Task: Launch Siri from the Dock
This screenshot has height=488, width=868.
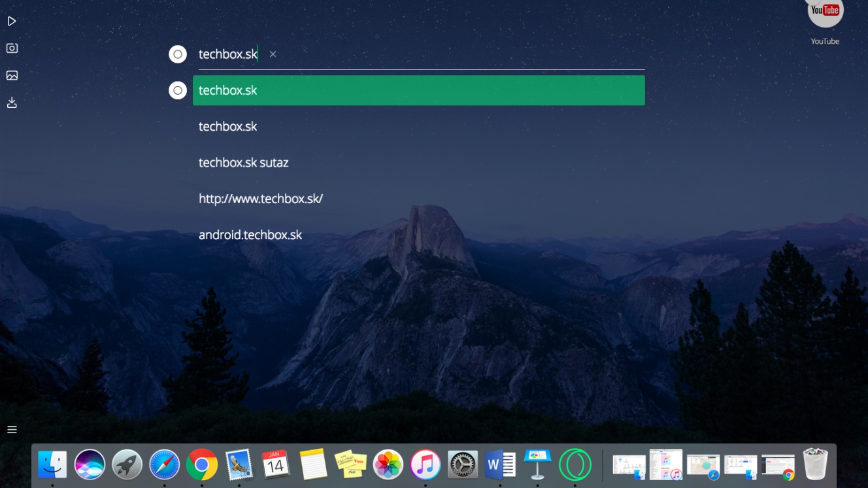Action: tap(90, 464)
